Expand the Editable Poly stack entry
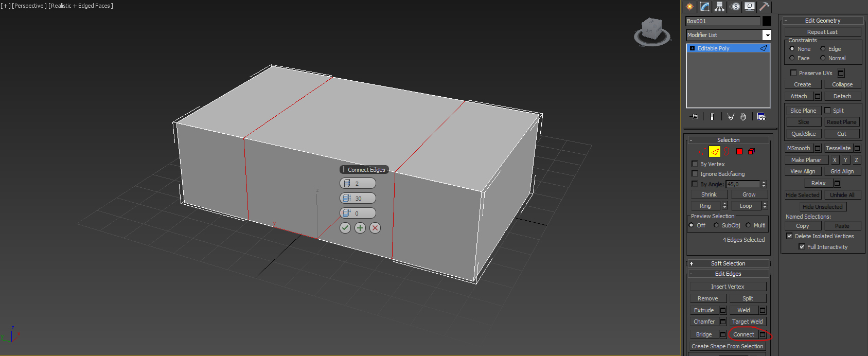868x356 pixels. pyautogui.click(x=692, y=48)
